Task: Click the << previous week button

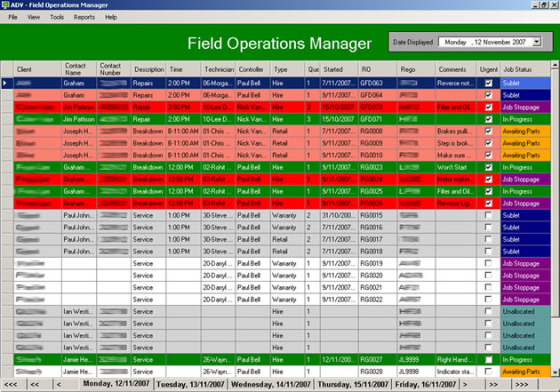Action: tap(34, 385)
